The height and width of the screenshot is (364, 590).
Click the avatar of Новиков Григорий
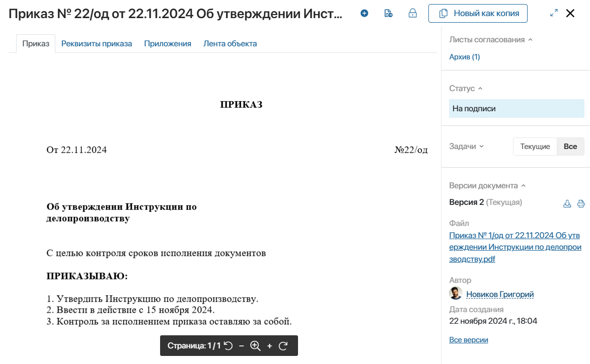[456, 293]
